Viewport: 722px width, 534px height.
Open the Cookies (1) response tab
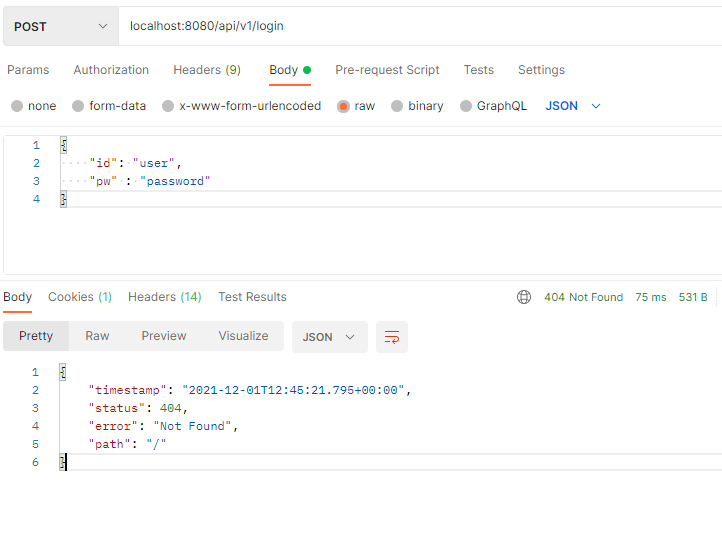(x=80, y=297)
